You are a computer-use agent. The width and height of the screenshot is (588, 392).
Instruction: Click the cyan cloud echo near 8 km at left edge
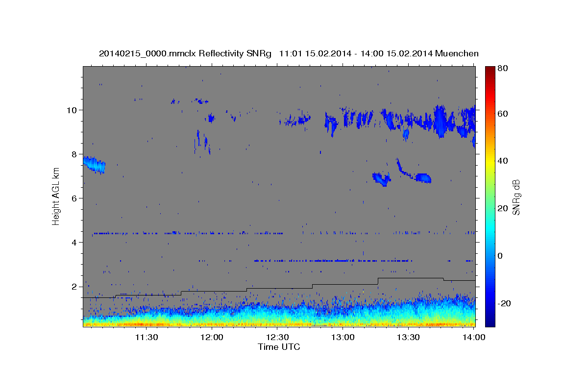[x=94, y=165]
